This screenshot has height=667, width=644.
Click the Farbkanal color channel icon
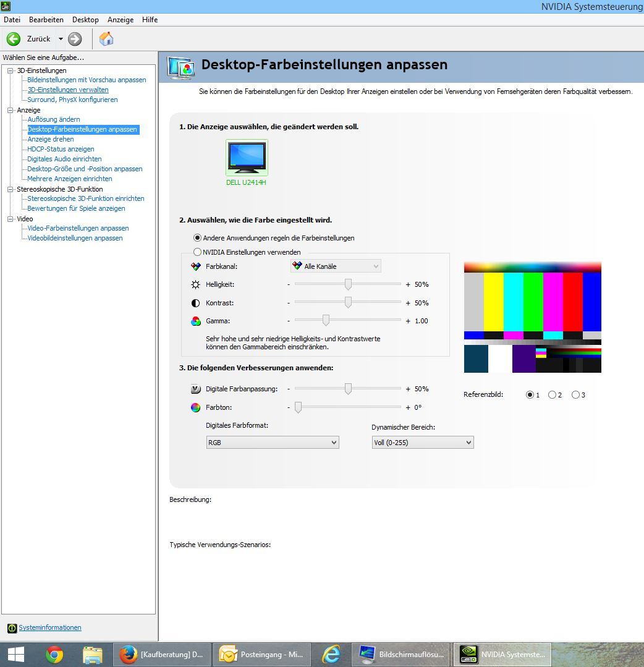[196, 266]
